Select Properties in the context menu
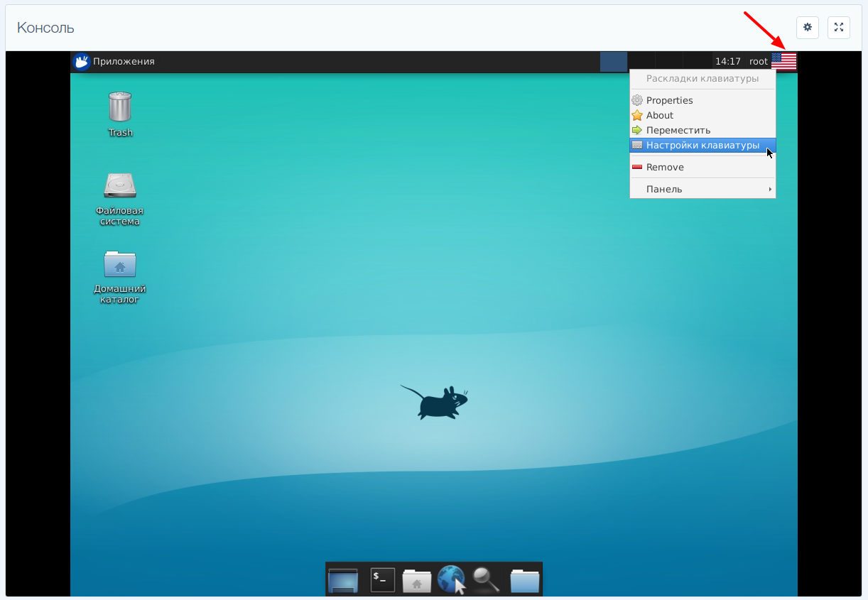 tap(669, 100)
